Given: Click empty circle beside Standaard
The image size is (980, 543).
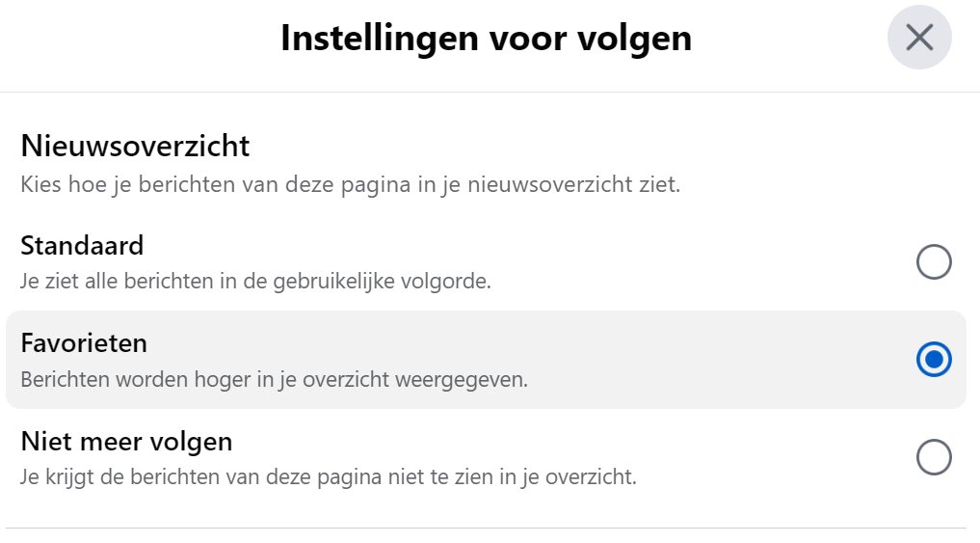Looking at the screenshot, I should (934, 261).
